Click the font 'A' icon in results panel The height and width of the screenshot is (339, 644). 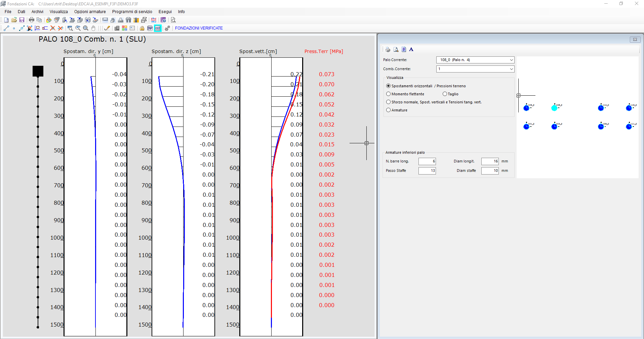click(x=411, y=49)
